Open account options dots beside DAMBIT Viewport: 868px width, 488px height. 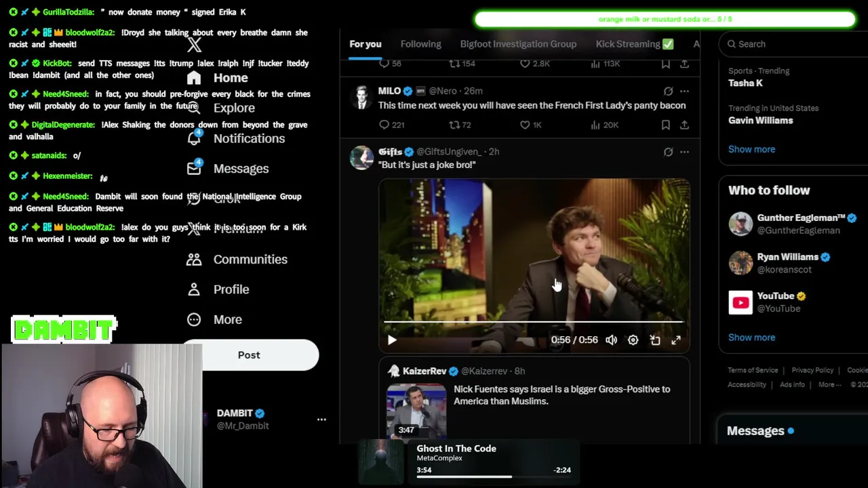pos(321,420)
